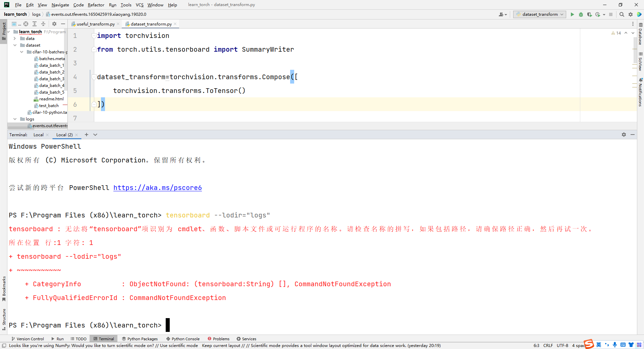Image resolution: width=644 pixels, height=349 pixels.
Task: Run with coverage from the toolbar
Action: point(589,14)
